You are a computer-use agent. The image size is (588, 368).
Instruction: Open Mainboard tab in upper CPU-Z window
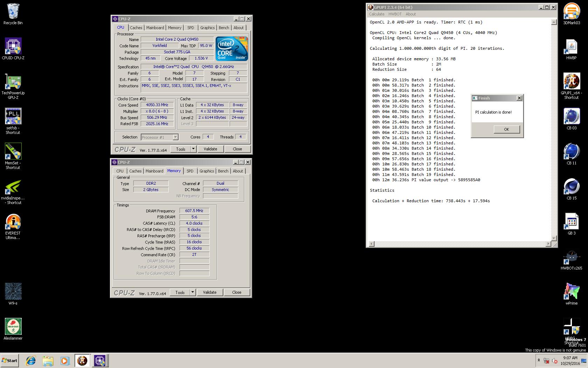coord(155,28)
